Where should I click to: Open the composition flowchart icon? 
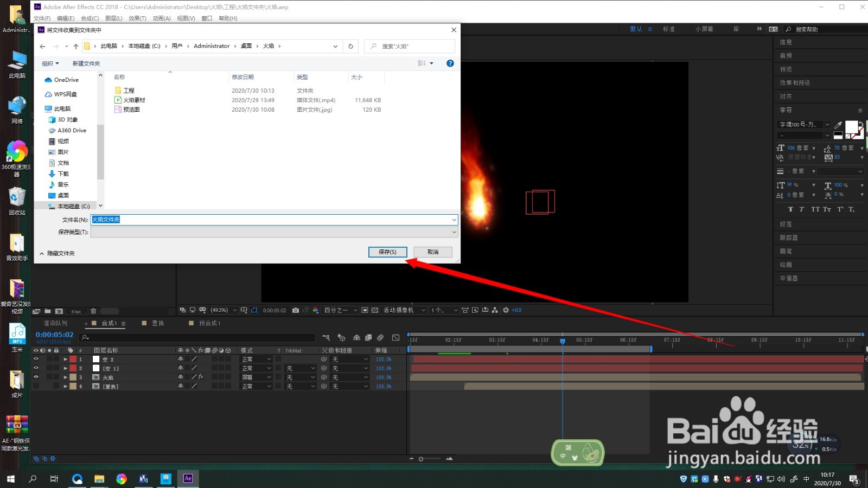pos(495,310)
